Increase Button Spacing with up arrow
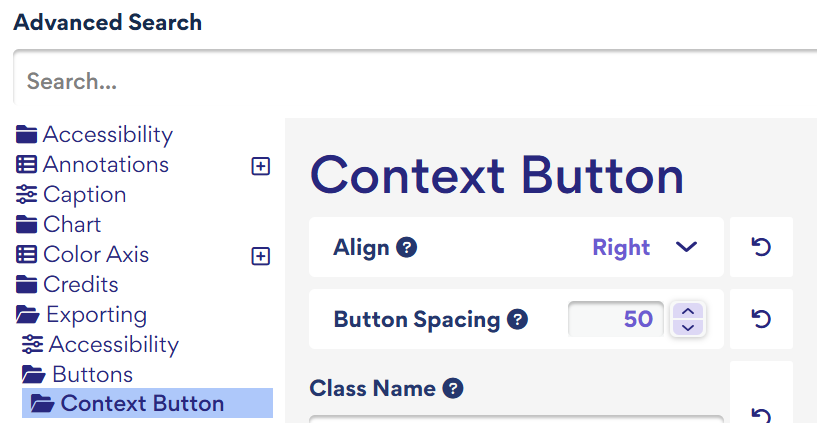817x423 pixels. coord(688,311)
